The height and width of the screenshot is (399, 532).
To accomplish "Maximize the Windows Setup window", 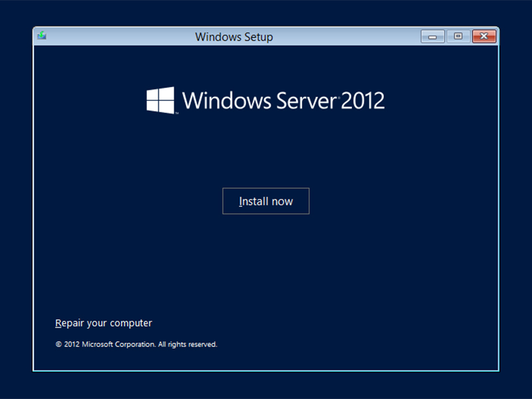I will point(458,37).
